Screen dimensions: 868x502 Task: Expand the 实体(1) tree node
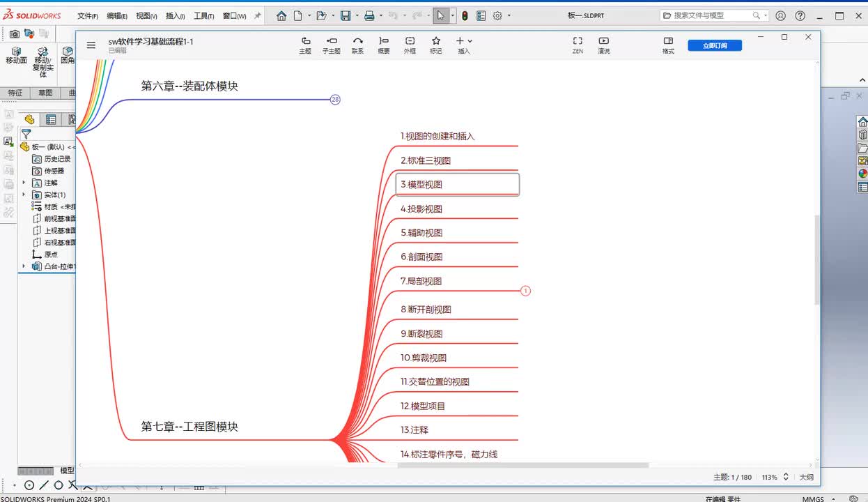(x=24, y=195)
